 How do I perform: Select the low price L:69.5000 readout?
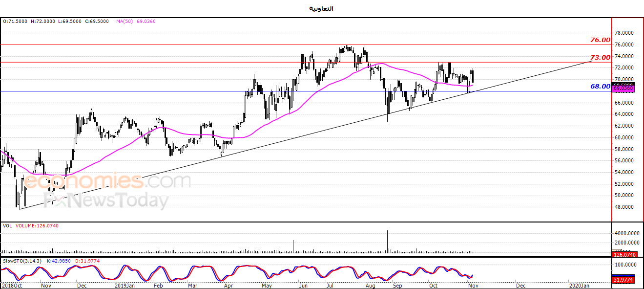[x=70, y=22]
